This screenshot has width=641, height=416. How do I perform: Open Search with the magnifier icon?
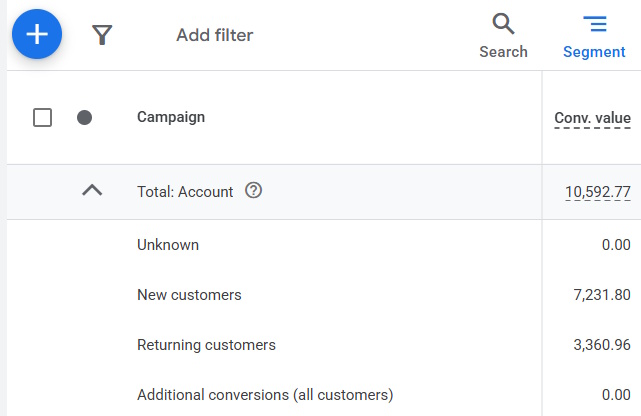tap(503, 36)
